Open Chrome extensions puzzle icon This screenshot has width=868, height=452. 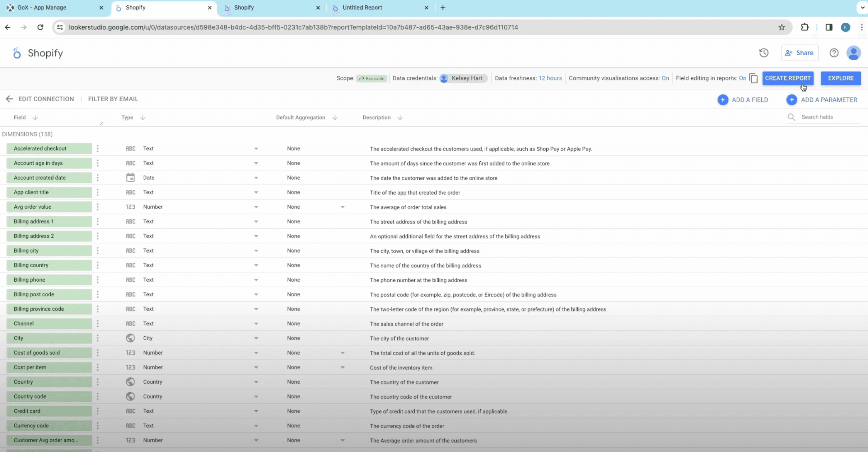[804, 27]
